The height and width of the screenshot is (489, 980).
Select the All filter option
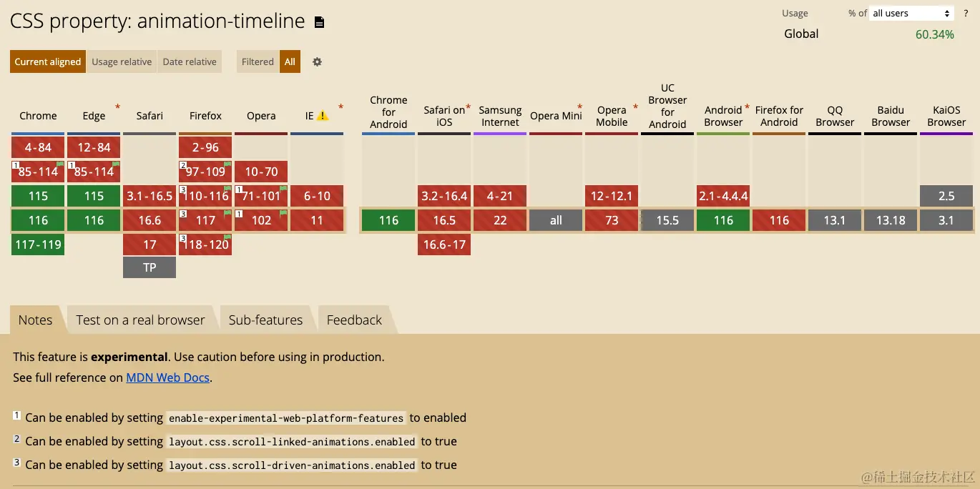(x=290, y=61)
